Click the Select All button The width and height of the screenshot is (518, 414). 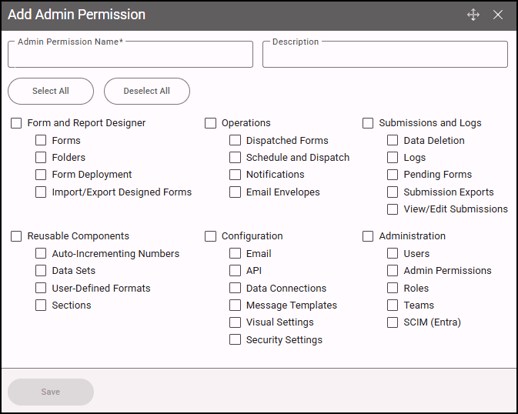pos(51,91)
